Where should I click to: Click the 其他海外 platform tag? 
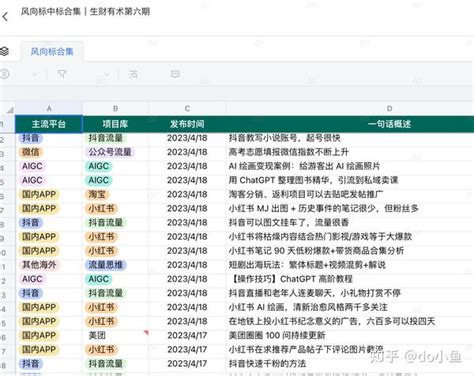[x=39, y=265]
